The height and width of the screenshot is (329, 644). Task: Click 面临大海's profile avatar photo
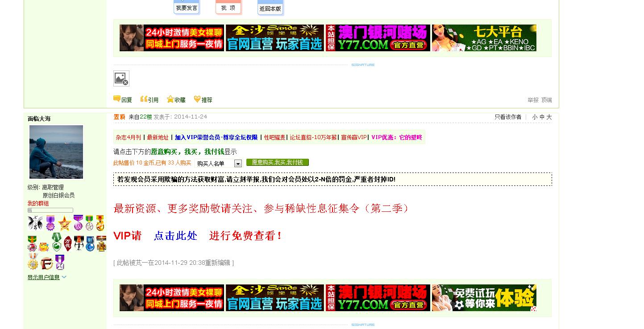click(56, 152)
